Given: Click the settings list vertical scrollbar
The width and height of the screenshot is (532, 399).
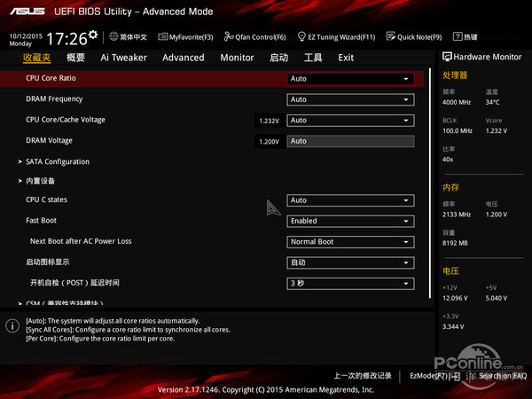Looking at the screenshot, I should [x=430, y=184].
